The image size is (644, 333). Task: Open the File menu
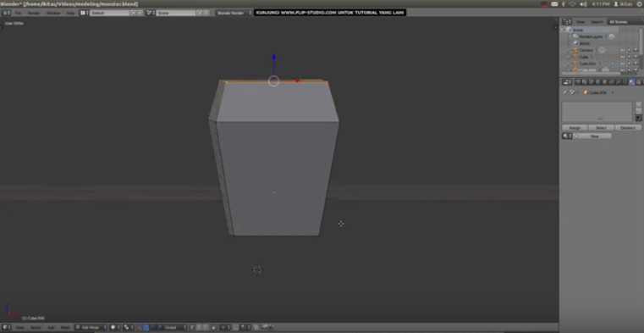pyautogui.click(x=18, y=13)
